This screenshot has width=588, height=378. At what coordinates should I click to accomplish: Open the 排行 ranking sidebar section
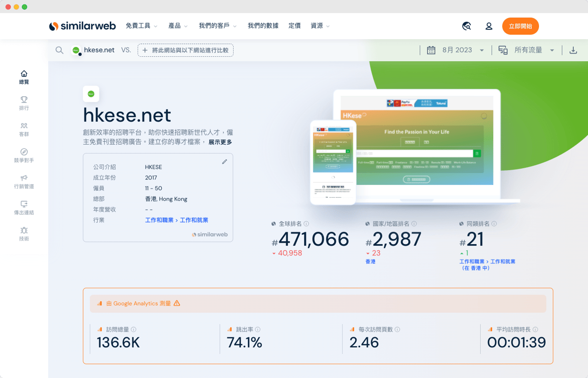point(24,103)
